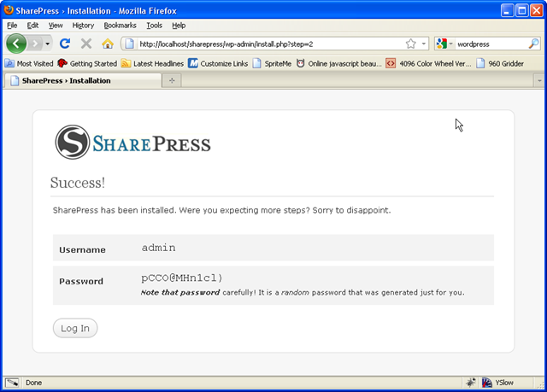This screenshot has width=547, height=392.
Task: Open the Customize Links bookmark
Action: tap(218, 63)
